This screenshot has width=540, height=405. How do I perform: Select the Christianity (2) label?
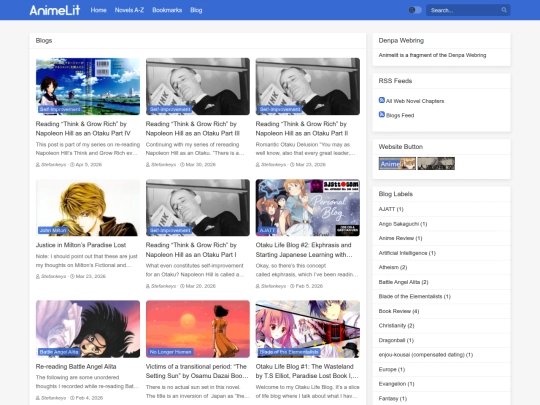396,325
